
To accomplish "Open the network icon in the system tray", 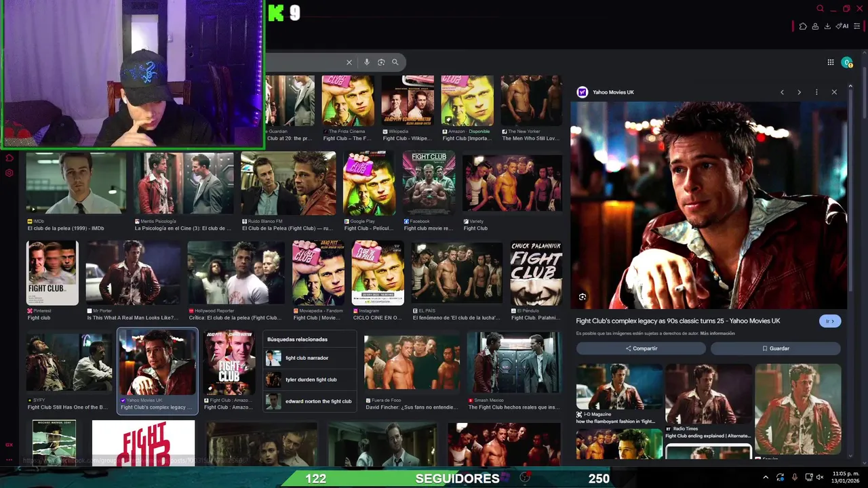I will pos(809,477).
